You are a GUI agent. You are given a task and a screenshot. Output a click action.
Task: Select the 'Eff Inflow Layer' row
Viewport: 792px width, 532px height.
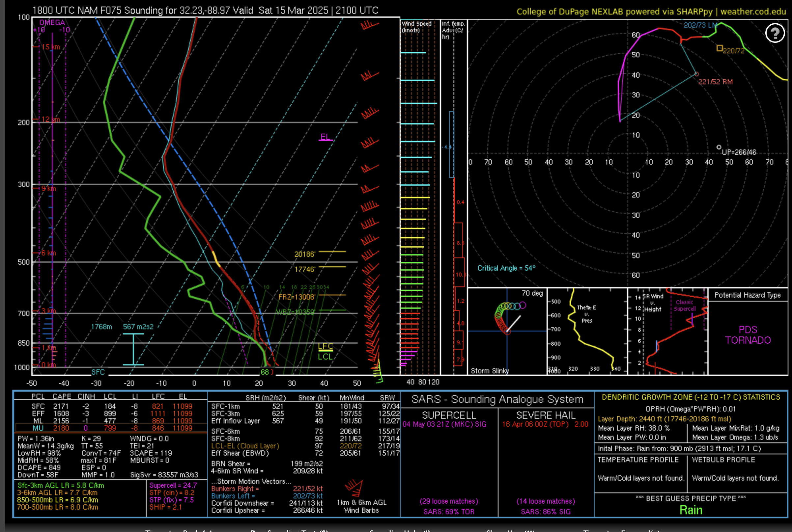(x=305, y=421)
